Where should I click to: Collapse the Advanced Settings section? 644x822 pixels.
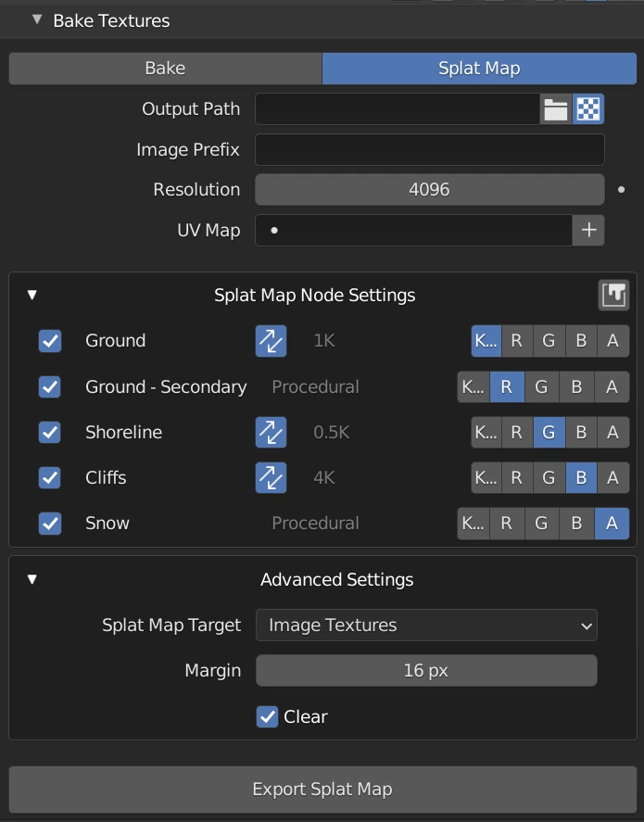tap(32, 580)
